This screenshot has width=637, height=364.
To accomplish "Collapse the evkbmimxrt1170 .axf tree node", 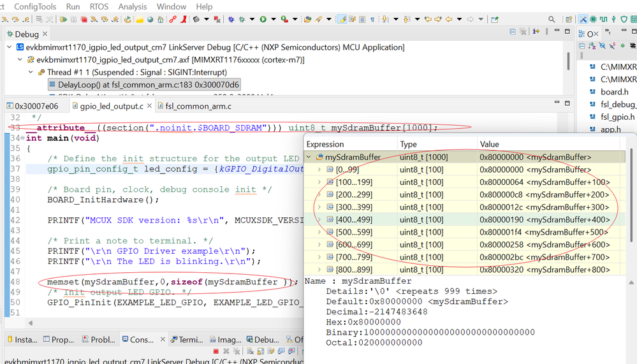I will [x=20, y=60].
